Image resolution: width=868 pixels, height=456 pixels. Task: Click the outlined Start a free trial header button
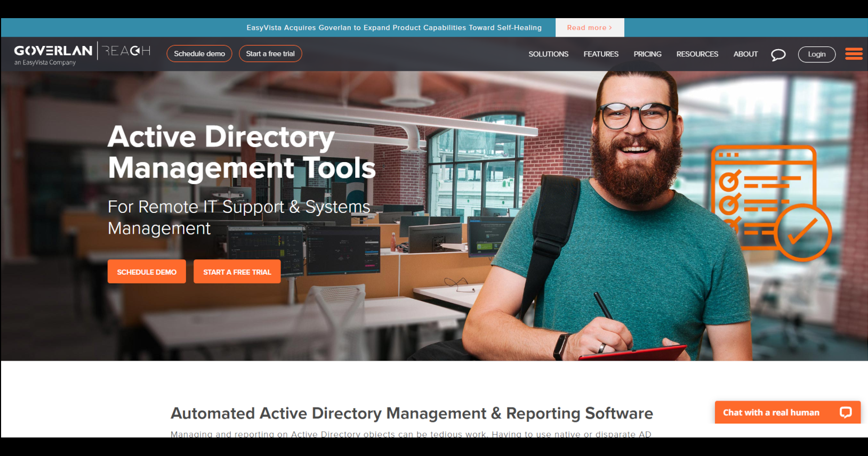[270, 54]
